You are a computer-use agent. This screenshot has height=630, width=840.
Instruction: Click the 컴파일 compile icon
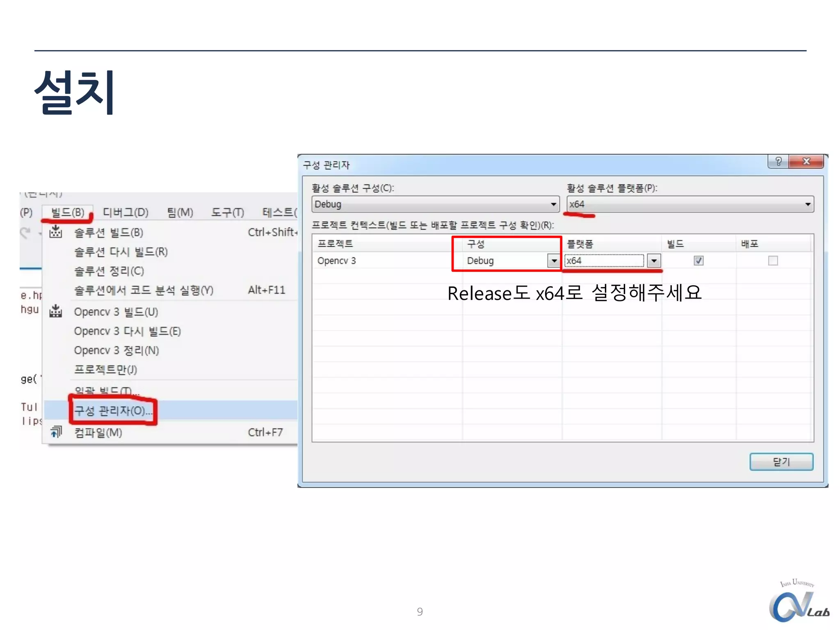56,432
